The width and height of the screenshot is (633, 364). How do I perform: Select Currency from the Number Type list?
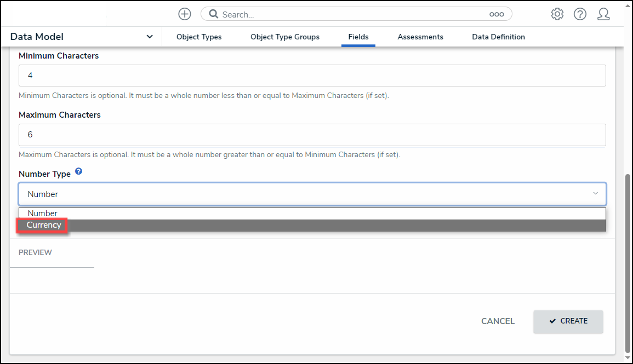pos(44,225)
